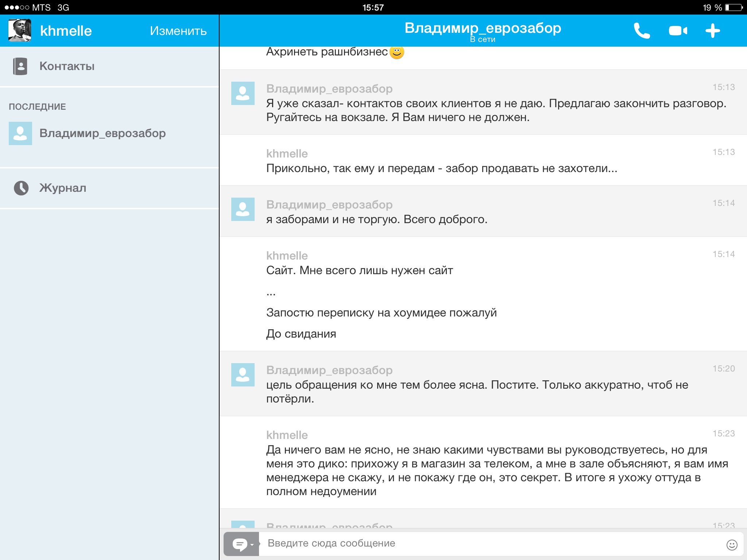The image size is (747, 560).
Task: Start a video call via camera icon
Action: [x=678, y=31]
